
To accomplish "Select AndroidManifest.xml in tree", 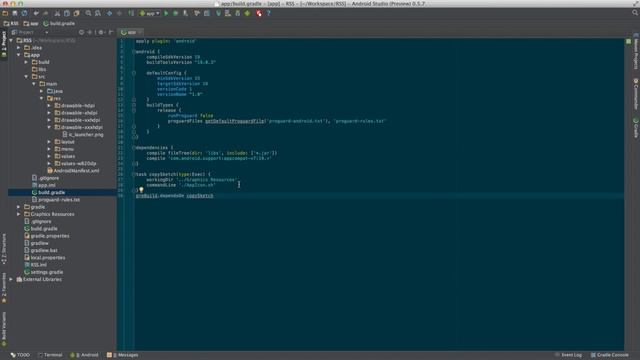I will point(73,171).
